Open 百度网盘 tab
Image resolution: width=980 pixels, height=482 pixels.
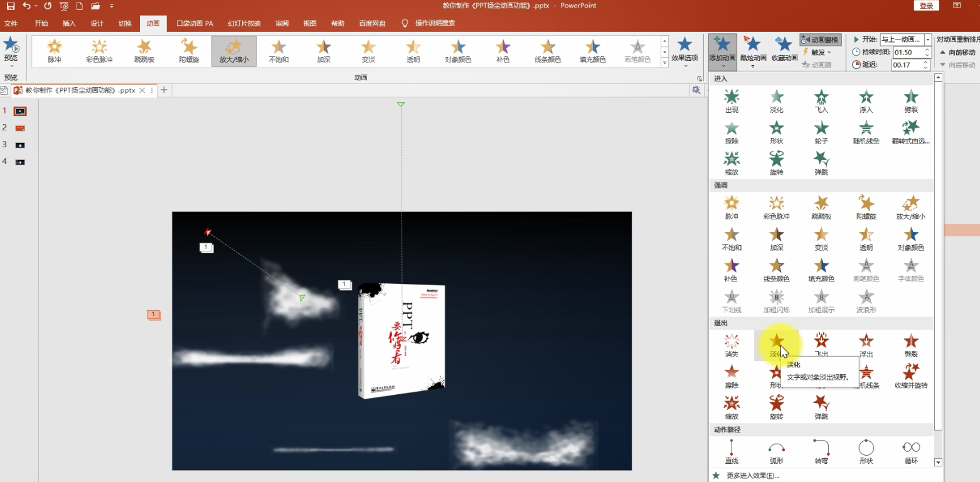click(373, 23)
